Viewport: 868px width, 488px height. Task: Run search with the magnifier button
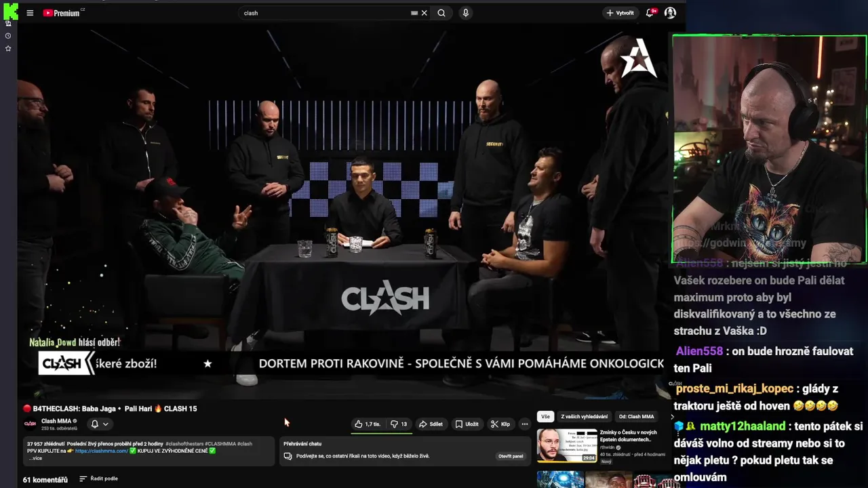click(441, 13)
